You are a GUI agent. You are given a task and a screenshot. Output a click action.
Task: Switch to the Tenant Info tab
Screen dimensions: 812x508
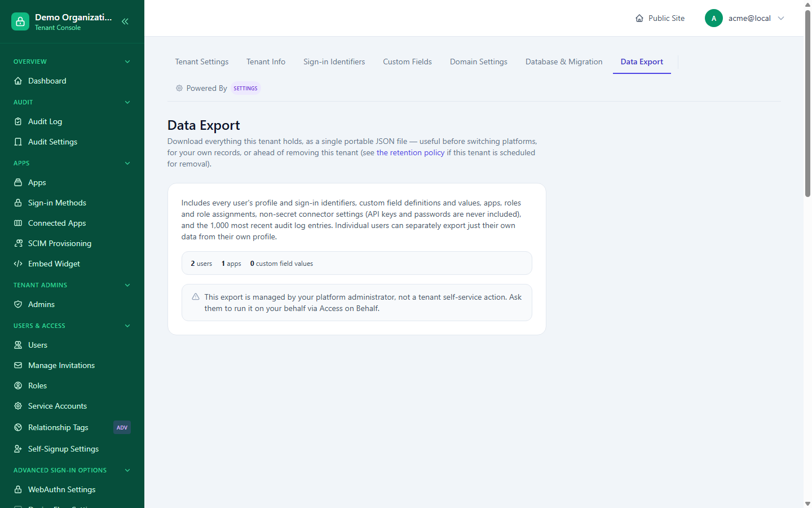click(266, 62)
